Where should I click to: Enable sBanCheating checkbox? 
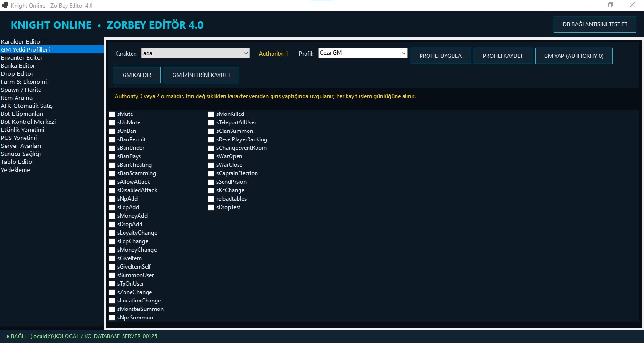point(112,165)
